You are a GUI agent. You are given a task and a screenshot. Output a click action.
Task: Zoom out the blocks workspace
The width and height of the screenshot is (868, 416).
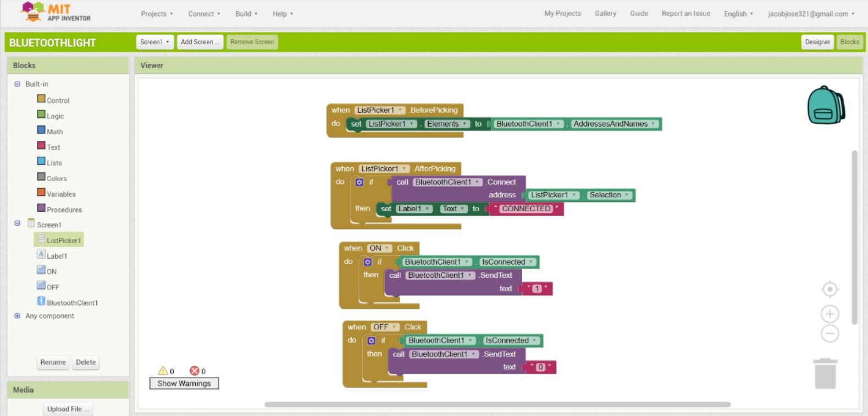(830, 333)
